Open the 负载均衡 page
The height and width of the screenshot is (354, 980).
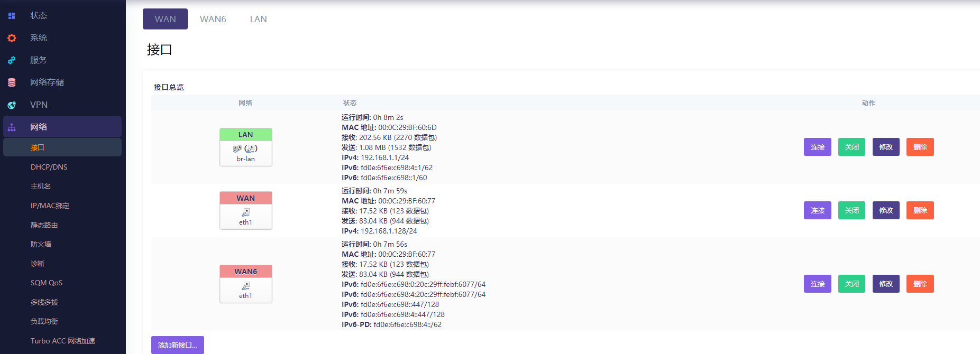tap(44, 321)
